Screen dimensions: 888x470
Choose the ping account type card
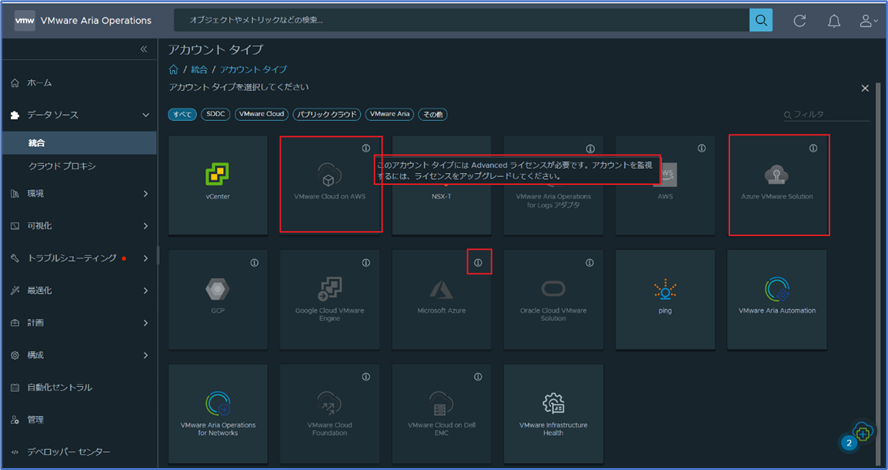point(665,300)
